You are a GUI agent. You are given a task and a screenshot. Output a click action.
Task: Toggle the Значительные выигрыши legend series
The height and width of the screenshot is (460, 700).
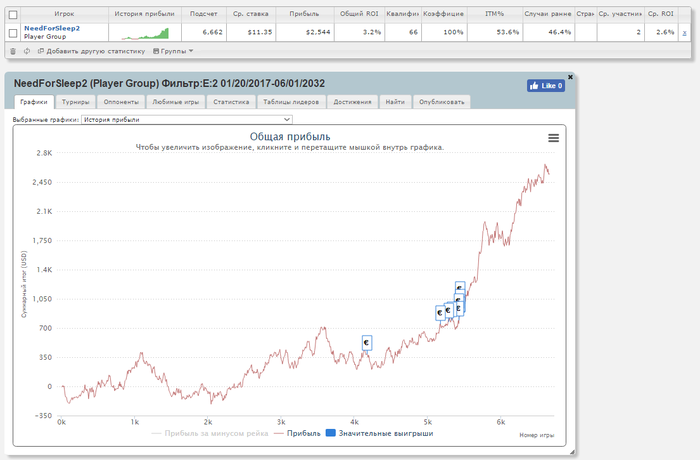pos(379,433)
